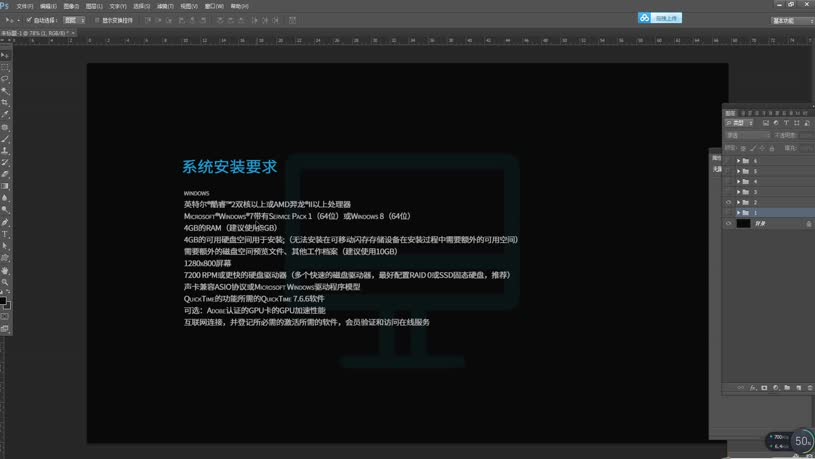Click the lock transparent pixels icon

coord(743,149)
